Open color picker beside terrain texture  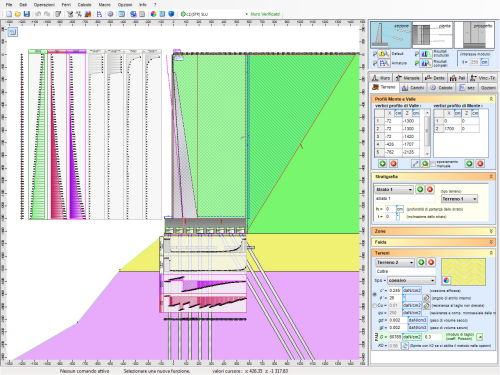tap(446, 280)
